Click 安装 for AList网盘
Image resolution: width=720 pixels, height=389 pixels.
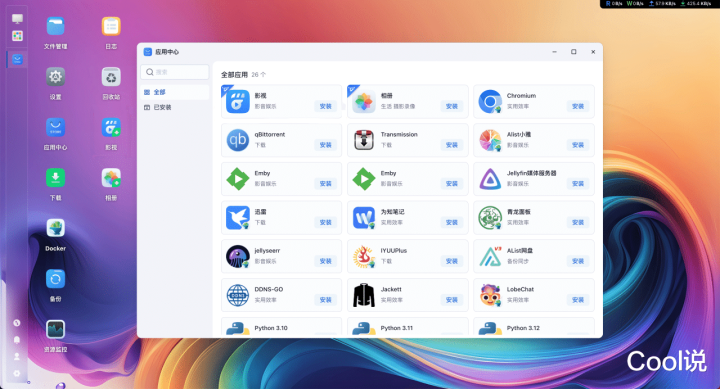[x=578, y=261]
